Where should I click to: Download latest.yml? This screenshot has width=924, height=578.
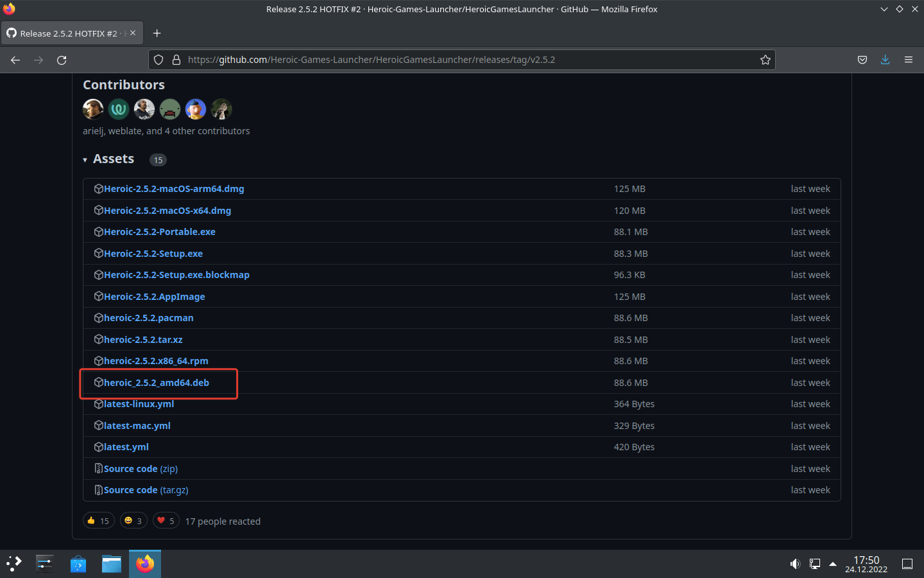[x=126, y=447]
